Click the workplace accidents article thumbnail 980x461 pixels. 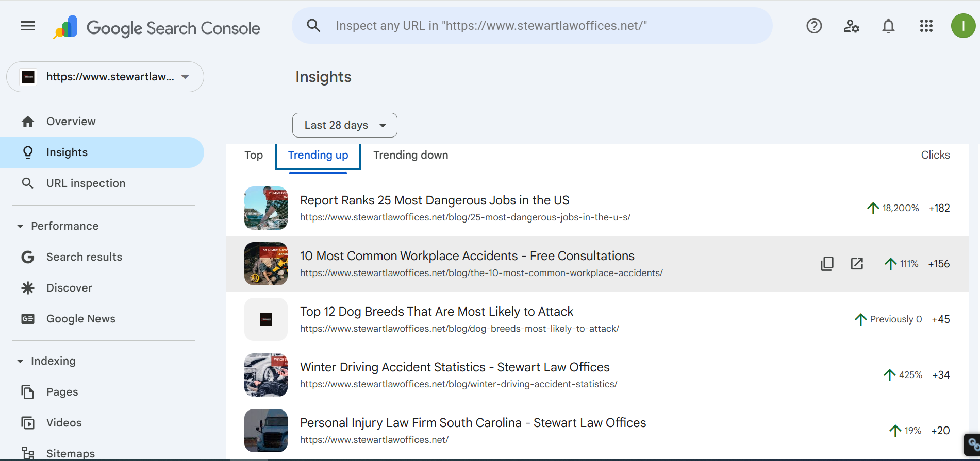coord(266,264)
